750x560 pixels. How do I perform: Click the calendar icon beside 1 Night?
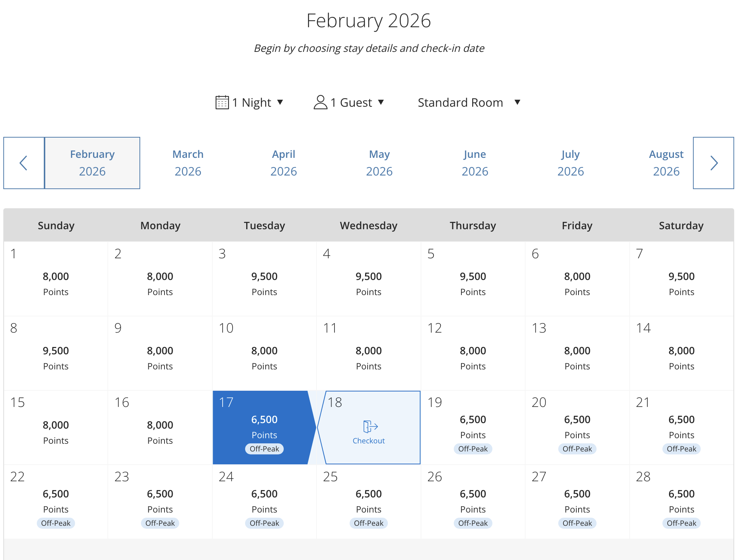click(222, 102)
